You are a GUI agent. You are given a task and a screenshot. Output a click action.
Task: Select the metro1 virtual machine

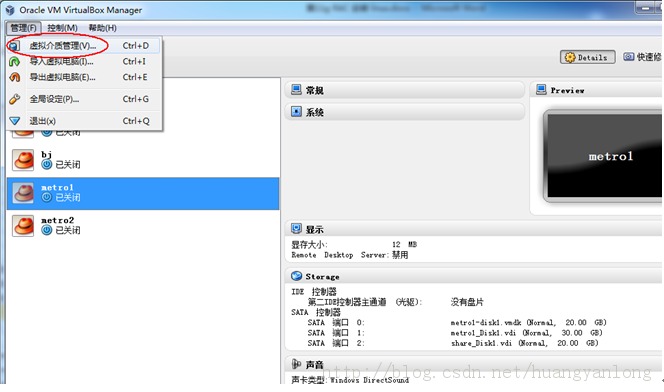143,193
